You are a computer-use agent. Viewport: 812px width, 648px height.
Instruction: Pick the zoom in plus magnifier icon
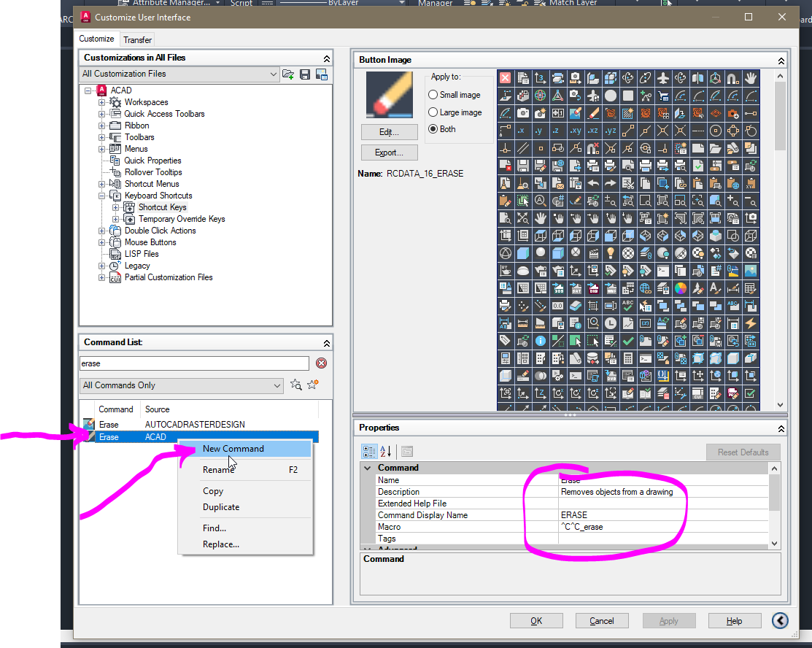[x=733, y=201]
